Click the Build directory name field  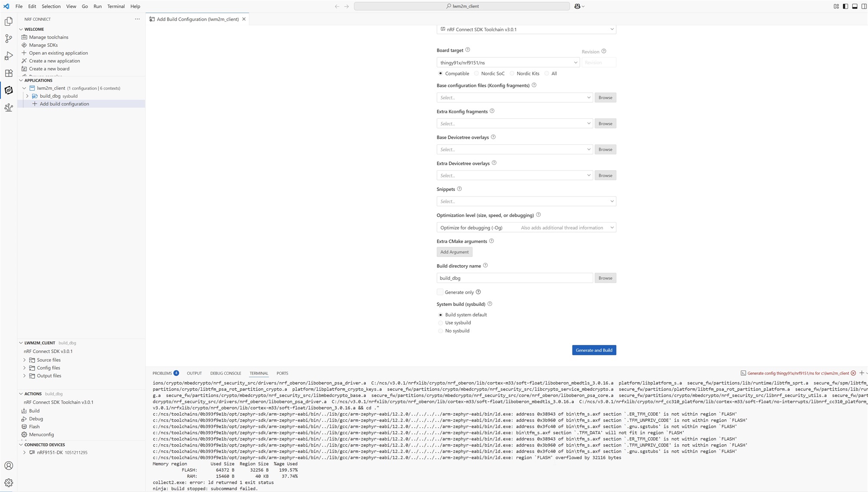[x=515, y=278]
